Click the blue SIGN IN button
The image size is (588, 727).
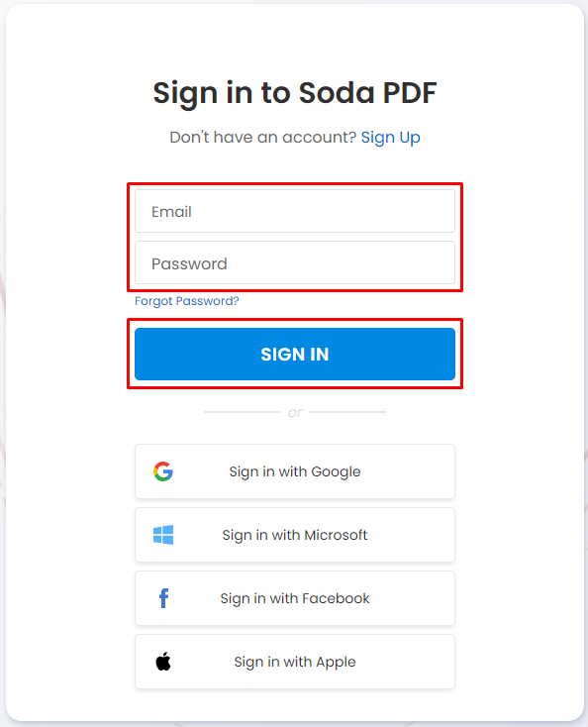295,355
